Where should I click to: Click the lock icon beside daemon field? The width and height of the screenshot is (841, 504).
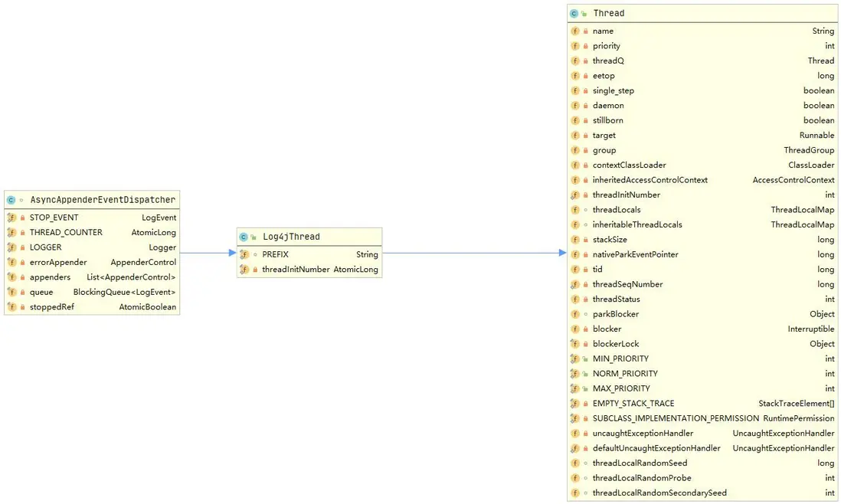[x=586, y=106]
